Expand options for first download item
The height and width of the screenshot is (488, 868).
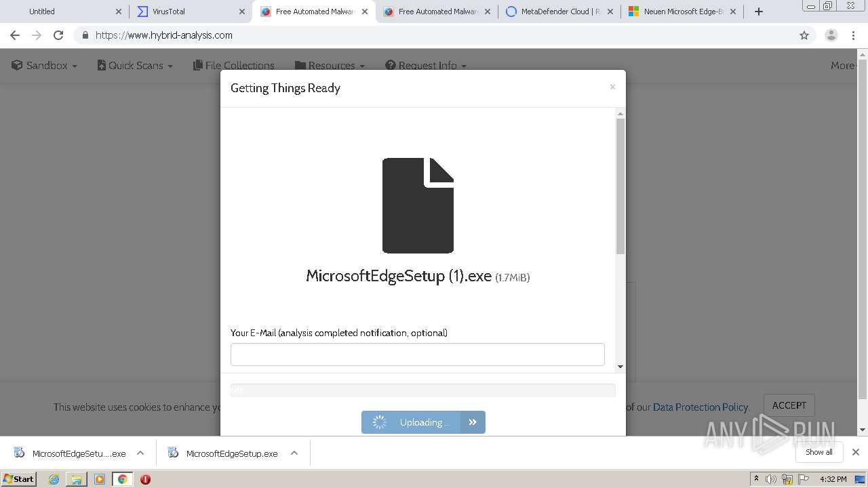click(140, 453)
